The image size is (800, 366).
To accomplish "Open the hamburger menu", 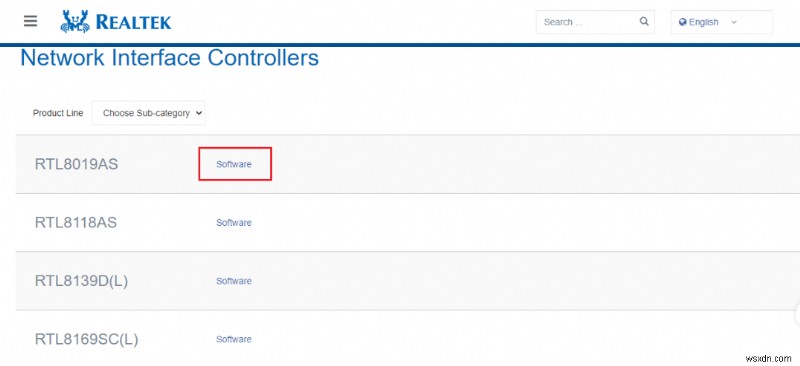I will (x=31, y=21).
